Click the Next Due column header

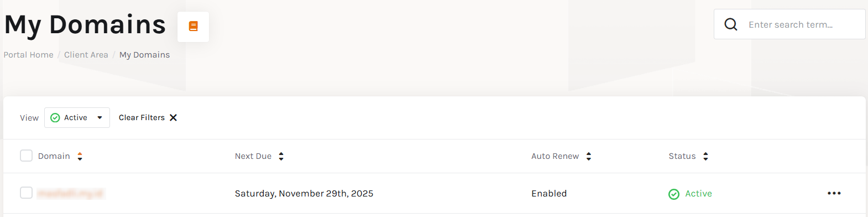(253, 156)
